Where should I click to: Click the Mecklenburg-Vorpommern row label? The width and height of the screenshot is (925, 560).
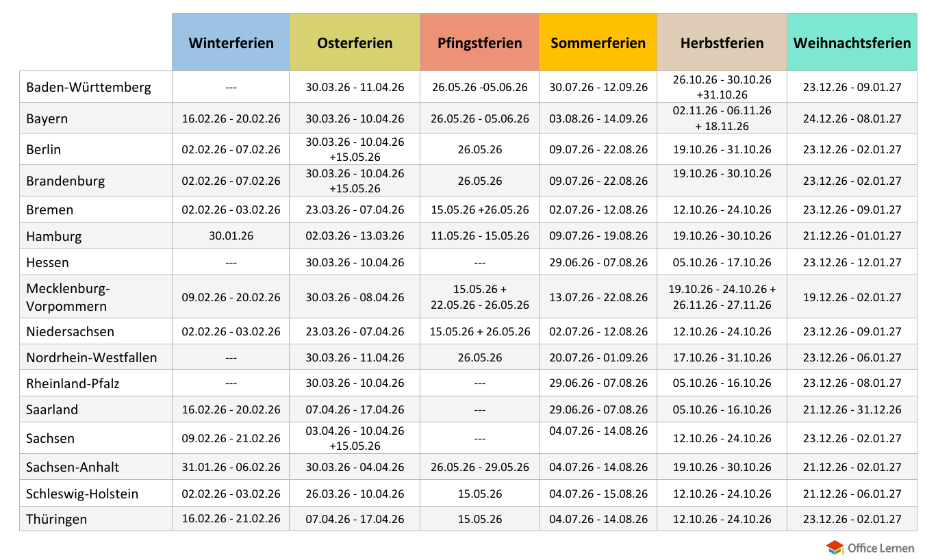pos(68,297)
